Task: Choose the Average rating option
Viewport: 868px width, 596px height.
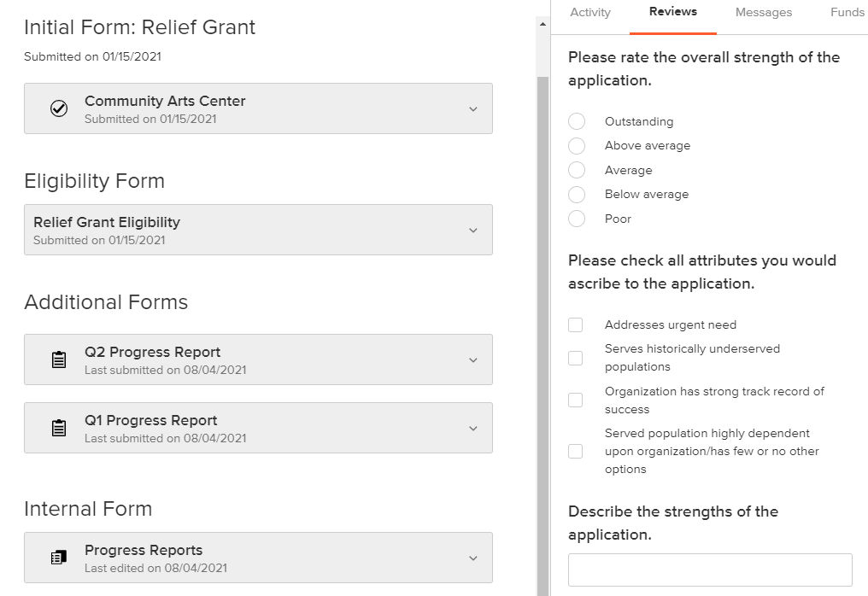Action: pos(577,170)
